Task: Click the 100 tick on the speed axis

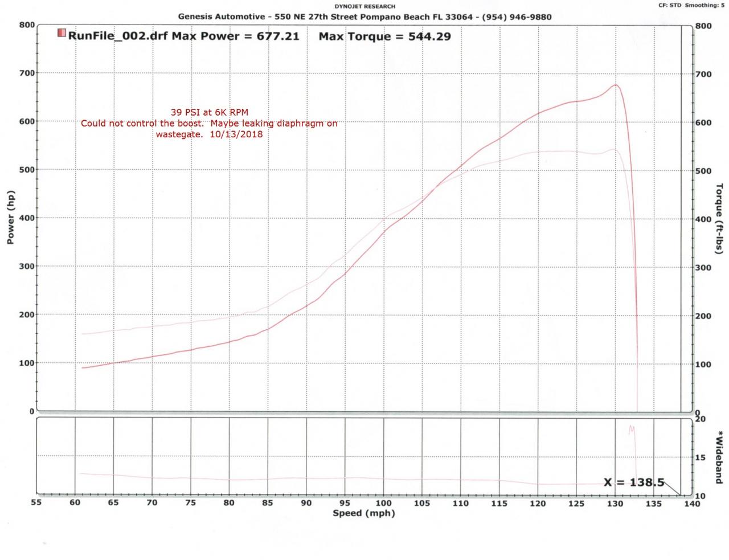Action: (383, 503)
